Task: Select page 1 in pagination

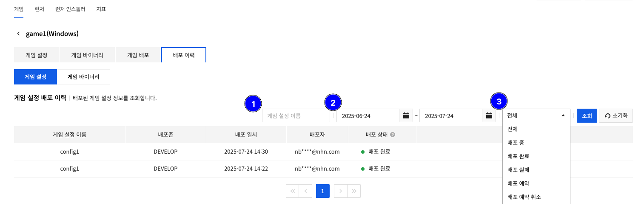Action: [323, 191]
